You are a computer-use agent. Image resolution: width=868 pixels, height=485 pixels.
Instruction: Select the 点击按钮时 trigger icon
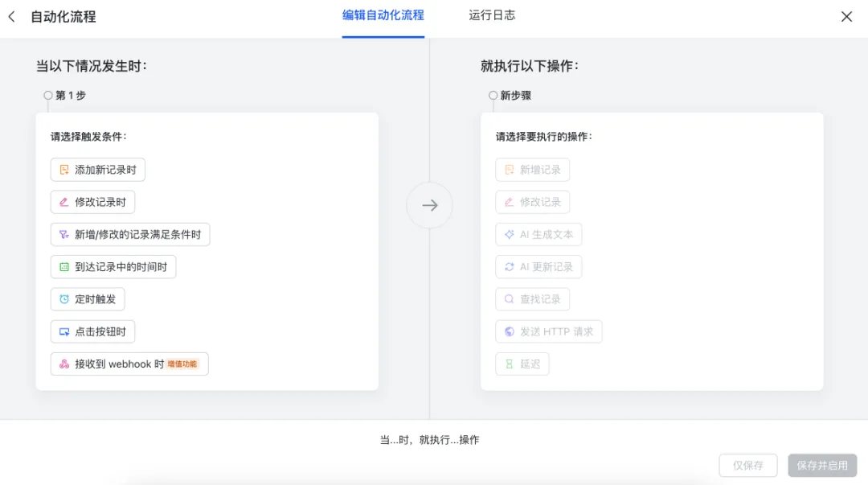tap(64, 332)
